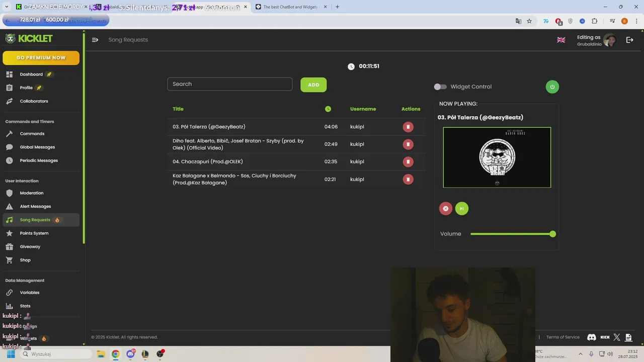This screenshot has height=362, width=644.
Task: Click the Kicklet logo
Action: pyautogui.click(x=29, y=39)
